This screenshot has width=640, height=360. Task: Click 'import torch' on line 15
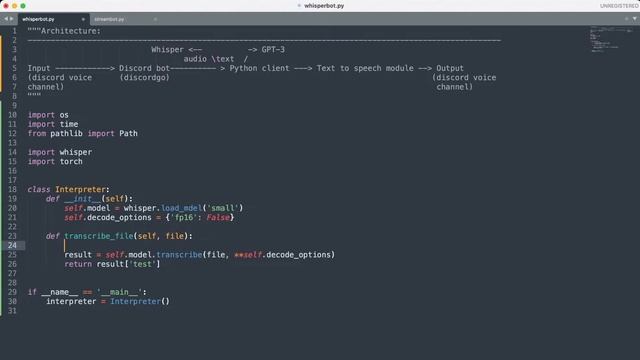55,162
